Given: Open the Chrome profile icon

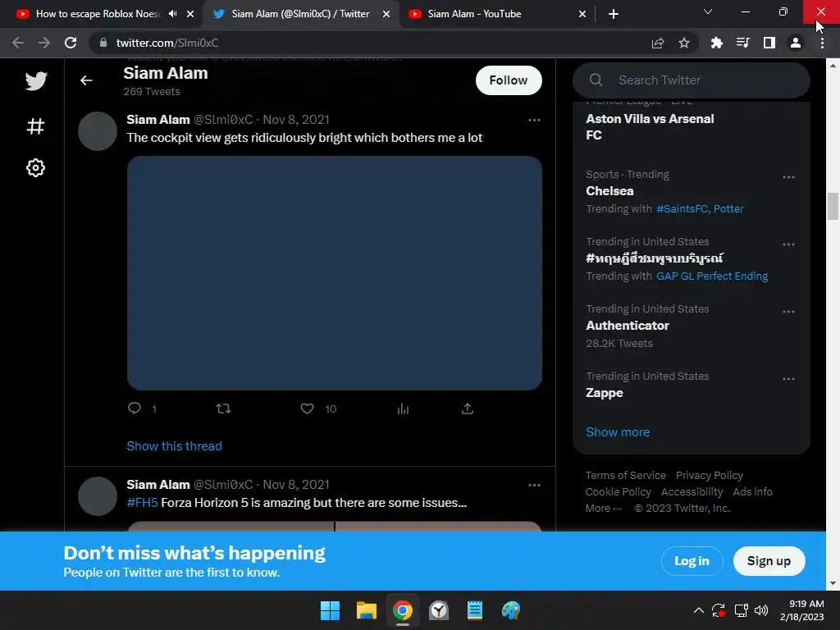Looking at the screenshot, I should pos(796,43).
